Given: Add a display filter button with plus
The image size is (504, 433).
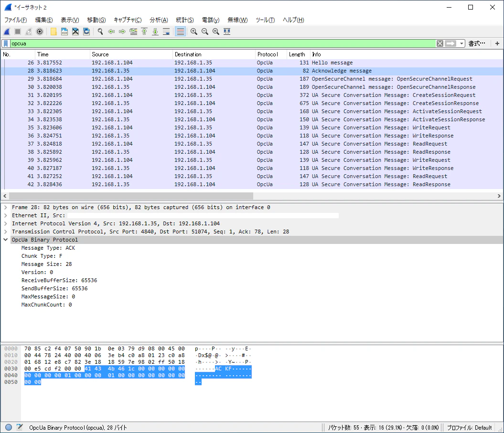Looking at the screenshot, I should click(x=497, y=43).
